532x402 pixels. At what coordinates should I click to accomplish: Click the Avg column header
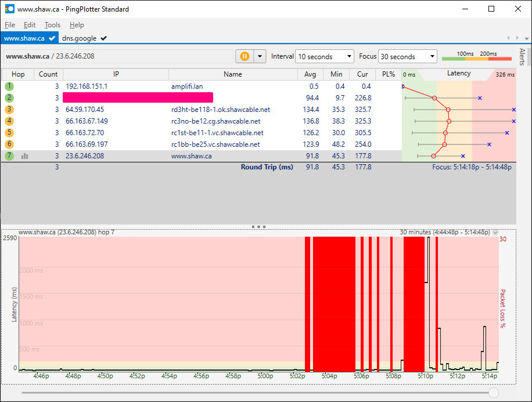click(x=310, y=74)
